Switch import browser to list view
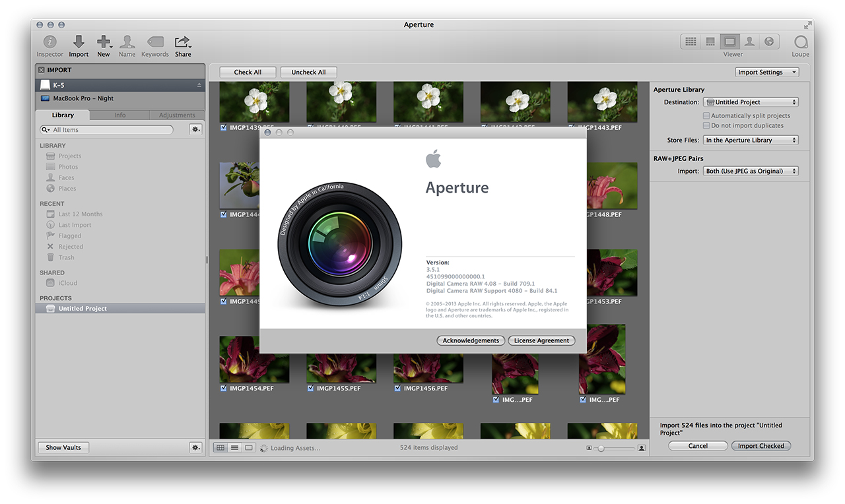 click(x=234, y=447)
